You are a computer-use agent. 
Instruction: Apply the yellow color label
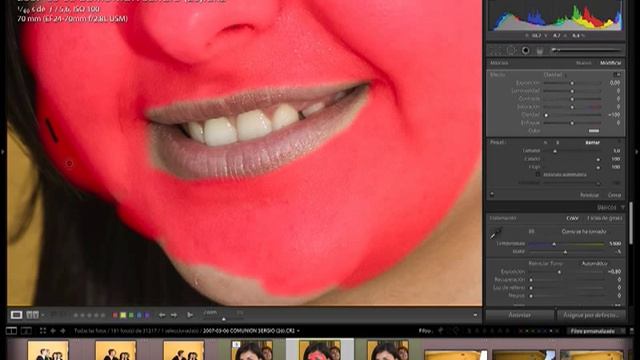[123, 315]
